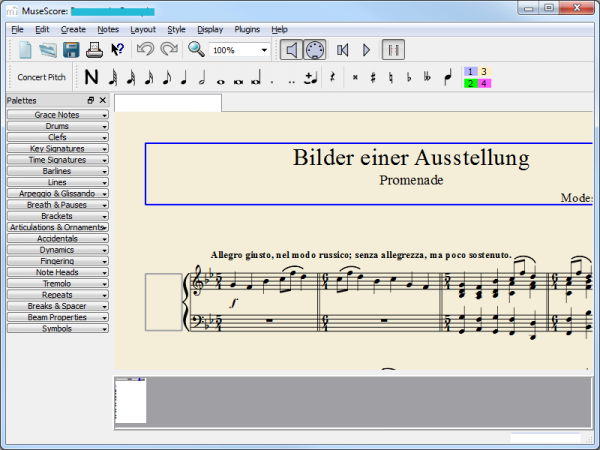
Task: Undock the Palettes panel float button
Action: [91, 100]
